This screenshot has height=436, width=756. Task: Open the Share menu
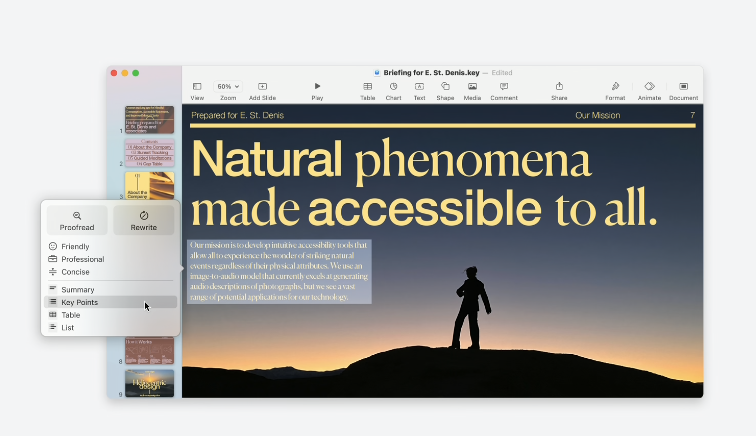[x=559, y=87]
